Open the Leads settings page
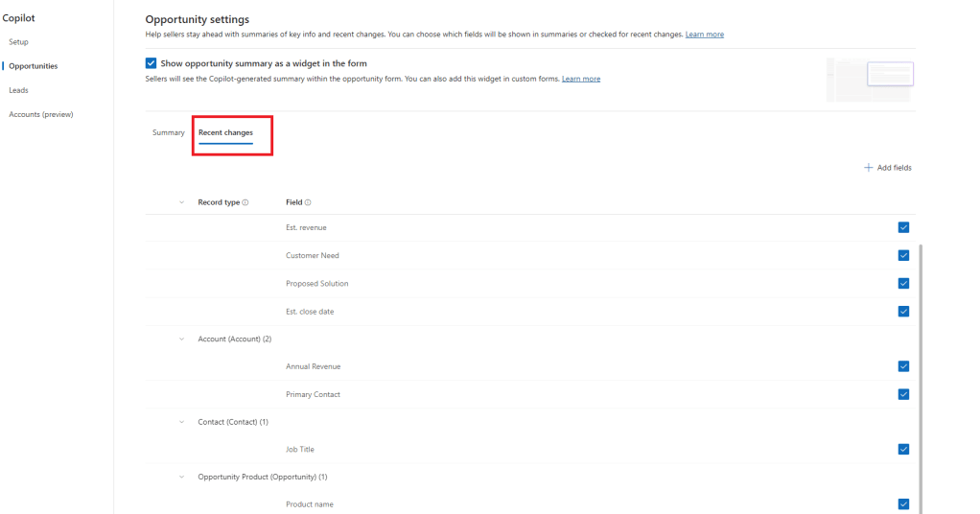Image resolution: width=980 pixels, height=514 pixels. coord(18,90)
